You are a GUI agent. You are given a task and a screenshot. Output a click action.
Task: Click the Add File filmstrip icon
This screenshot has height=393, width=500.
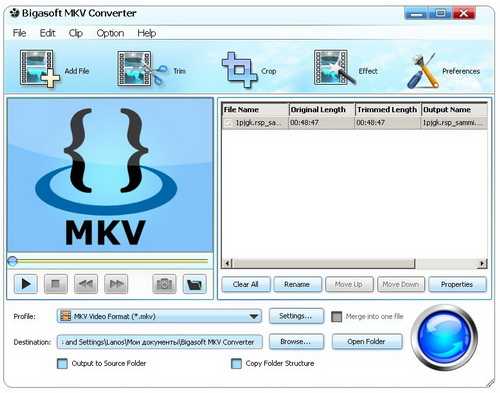pyautogui.click(x=39, y=69)
